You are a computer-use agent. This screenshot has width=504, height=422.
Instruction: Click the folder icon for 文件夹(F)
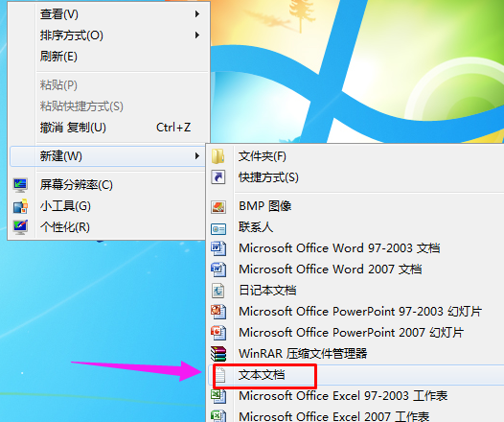click(x=218, y=156)
